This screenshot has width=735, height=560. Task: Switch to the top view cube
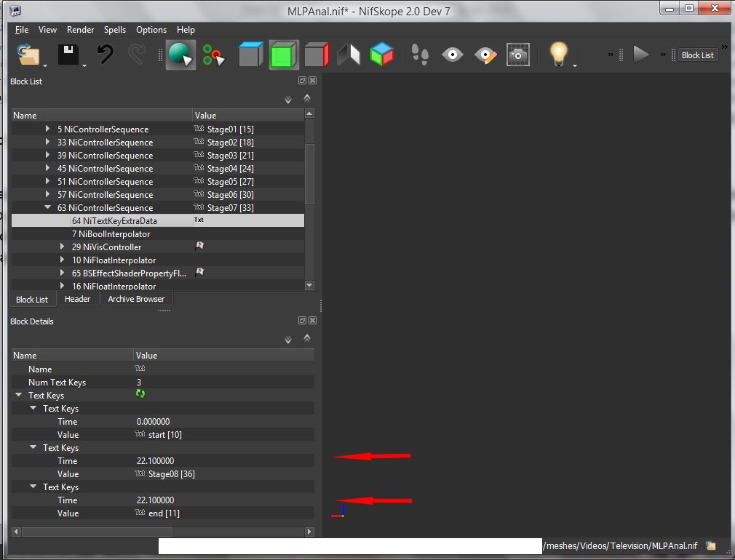250,55
